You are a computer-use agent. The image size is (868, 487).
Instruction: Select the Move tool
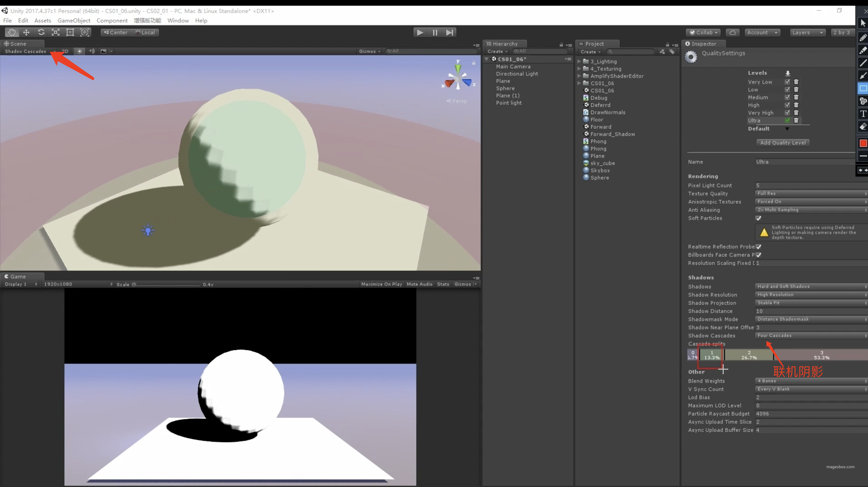click(x=26, y=32)
